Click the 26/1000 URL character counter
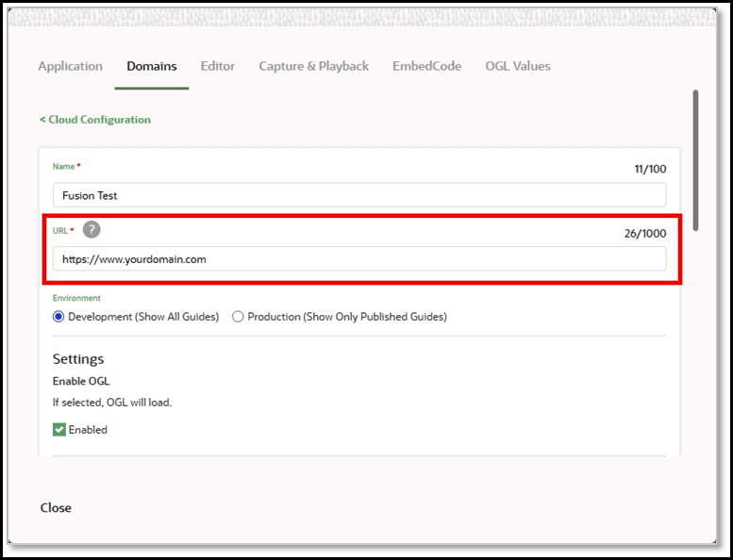Screen dimensions: 733x560 [645, 234]
